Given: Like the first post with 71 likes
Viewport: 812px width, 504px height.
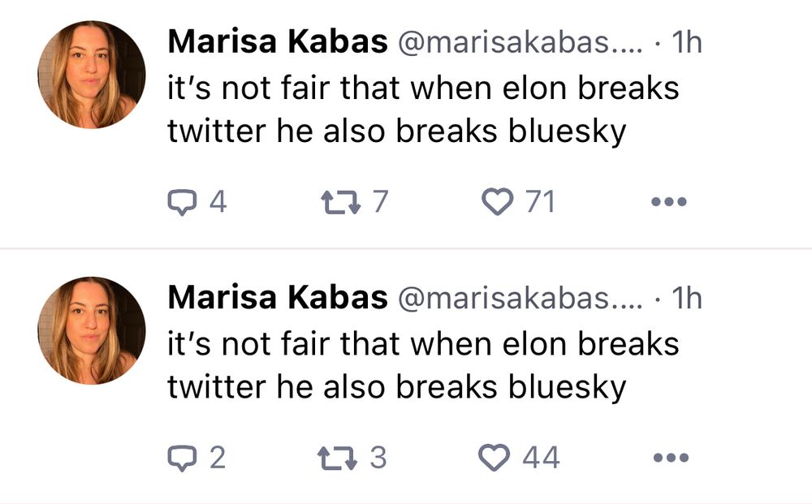Looking at the screenshot, I should (497, 201).
